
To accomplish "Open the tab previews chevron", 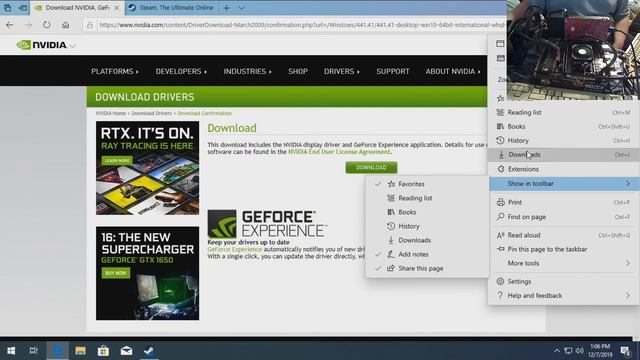I will coord(241,8).
